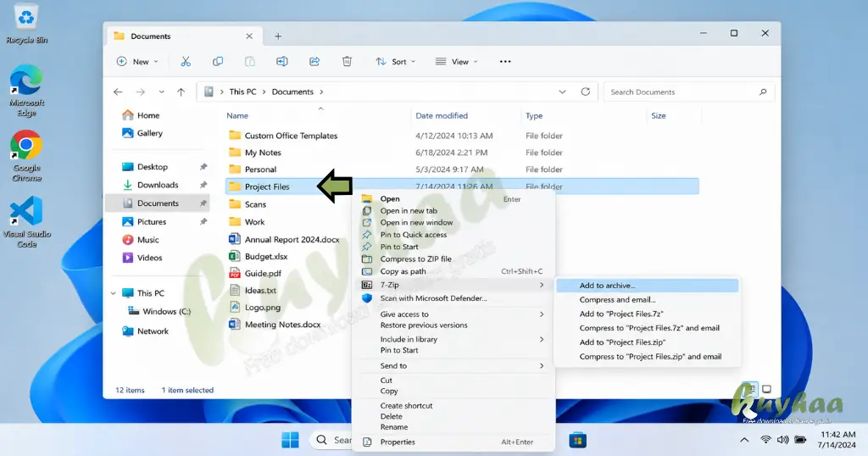Close the Documents tab

click(x=249, y=36)
